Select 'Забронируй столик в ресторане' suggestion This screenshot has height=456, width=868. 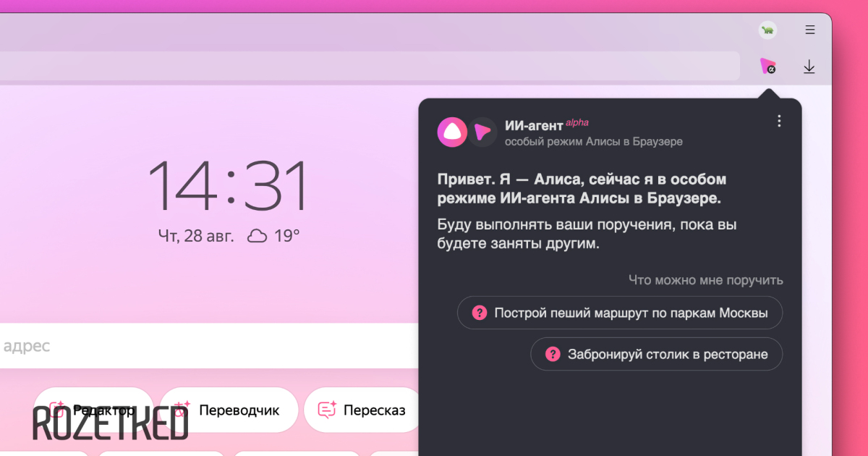click(656, 354)
